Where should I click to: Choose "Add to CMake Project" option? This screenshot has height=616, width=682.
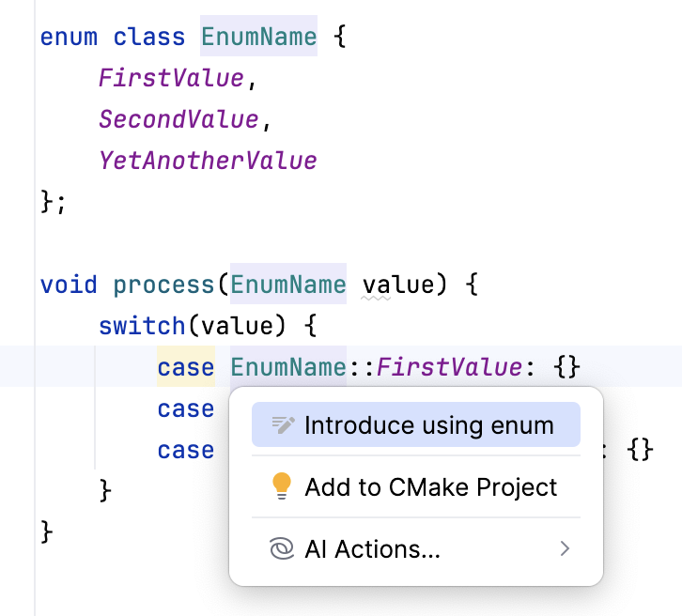click(430, 487)
